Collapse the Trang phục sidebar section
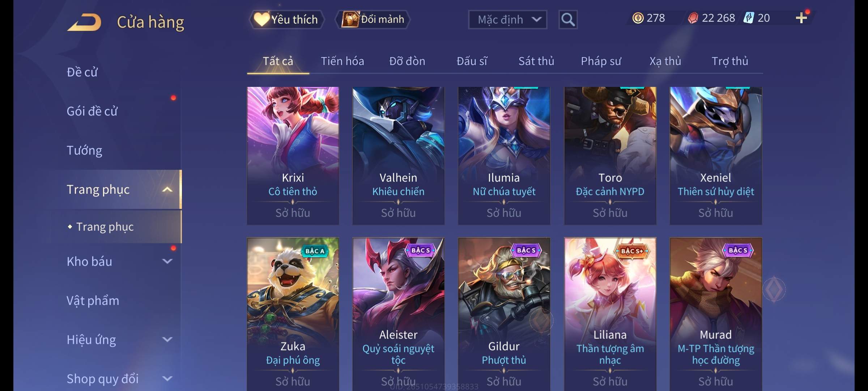 pyautogui.click(x=167, y=189)
